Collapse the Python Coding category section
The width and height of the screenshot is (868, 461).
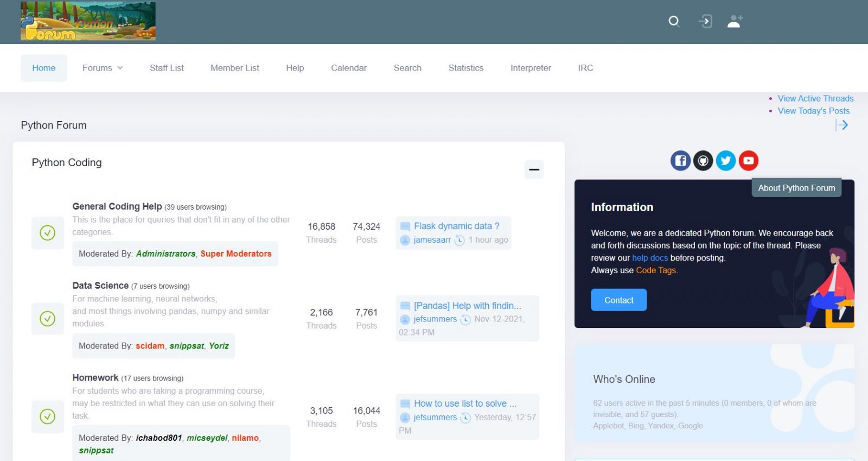[534, 169]
